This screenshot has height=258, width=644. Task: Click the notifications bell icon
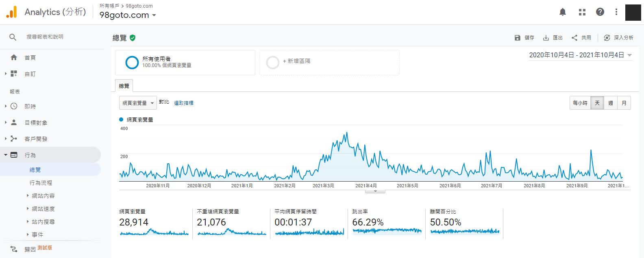(x=563, y=12)
